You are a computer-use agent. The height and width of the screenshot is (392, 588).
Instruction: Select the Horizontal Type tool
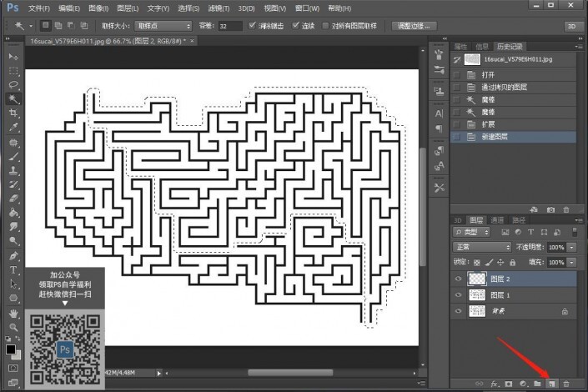(x=13, y=270)
